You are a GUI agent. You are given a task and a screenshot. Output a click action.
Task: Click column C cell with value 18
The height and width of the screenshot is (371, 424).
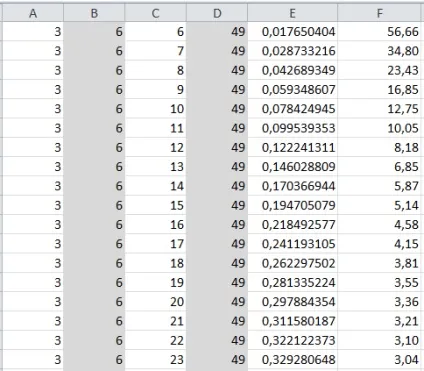pyautogui.click(x=156, y=263)
